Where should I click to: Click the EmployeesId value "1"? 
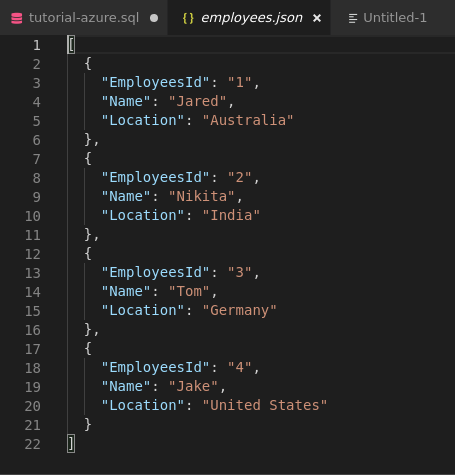239,82
